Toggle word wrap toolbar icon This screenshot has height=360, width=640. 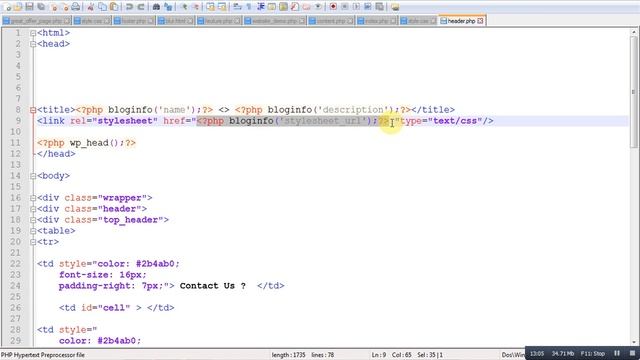pos(237,7)
